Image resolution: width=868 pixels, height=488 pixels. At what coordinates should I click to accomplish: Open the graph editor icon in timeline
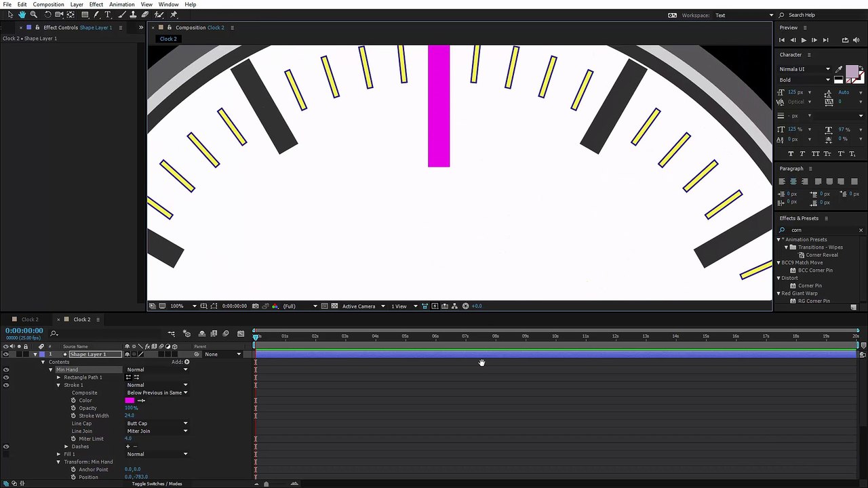241,333
